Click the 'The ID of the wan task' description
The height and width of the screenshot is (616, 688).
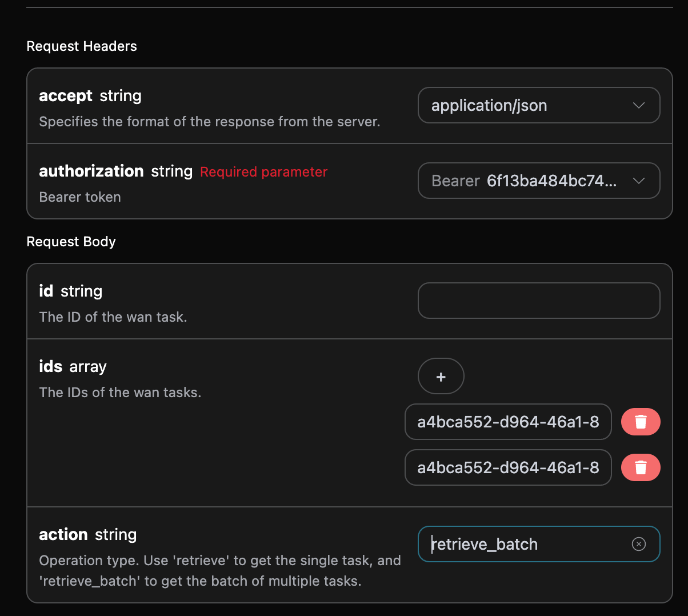pos(113,317)
